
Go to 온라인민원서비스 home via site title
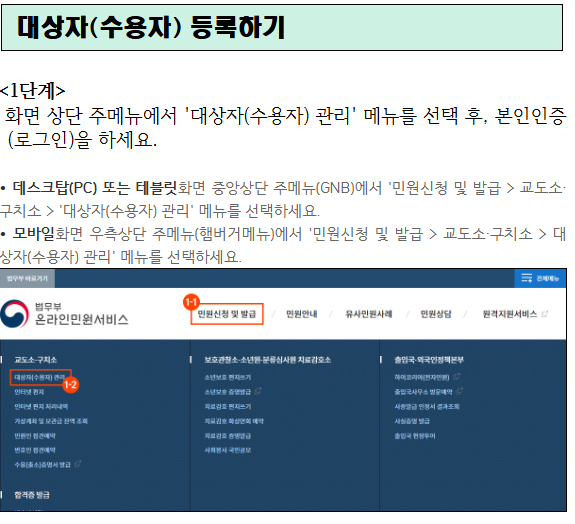82,320
